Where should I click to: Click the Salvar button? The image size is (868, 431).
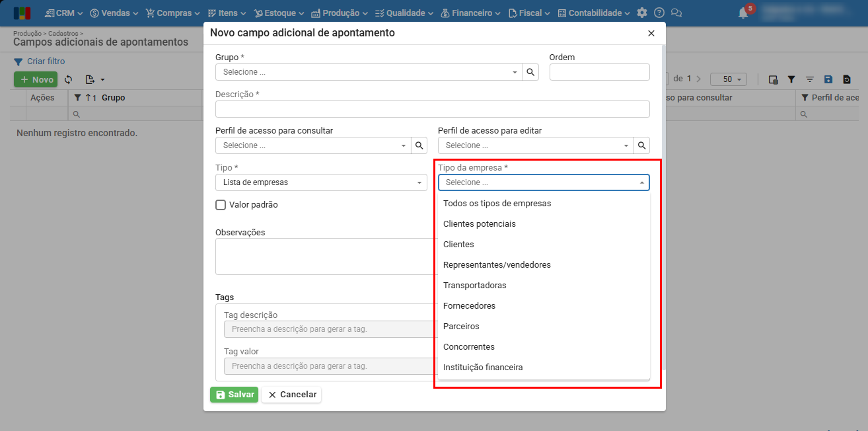[x=234, y=395]
